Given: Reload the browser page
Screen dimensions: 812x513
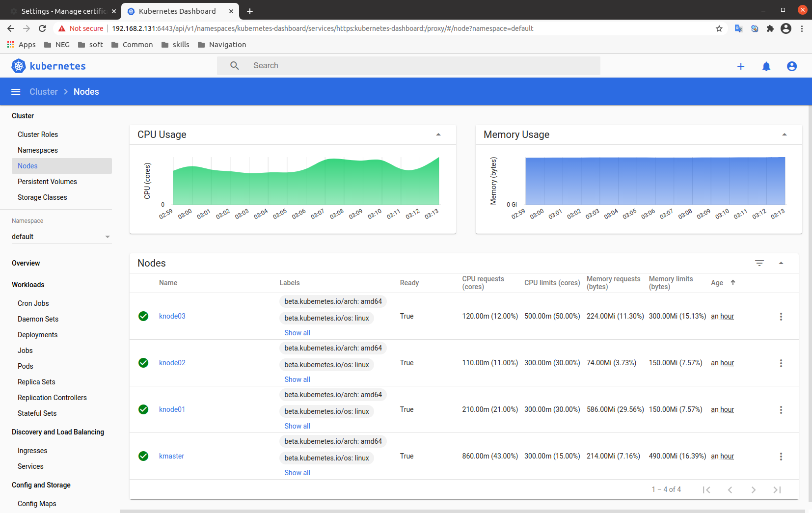Looking at the screenshot, I should point(42,28).
